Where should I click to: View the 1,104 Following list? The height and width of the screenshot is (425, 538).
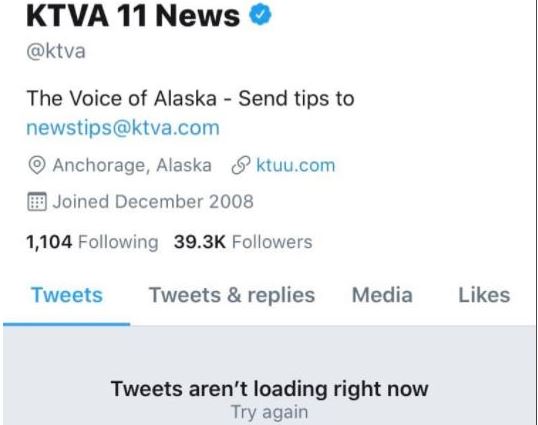(92, 242)
